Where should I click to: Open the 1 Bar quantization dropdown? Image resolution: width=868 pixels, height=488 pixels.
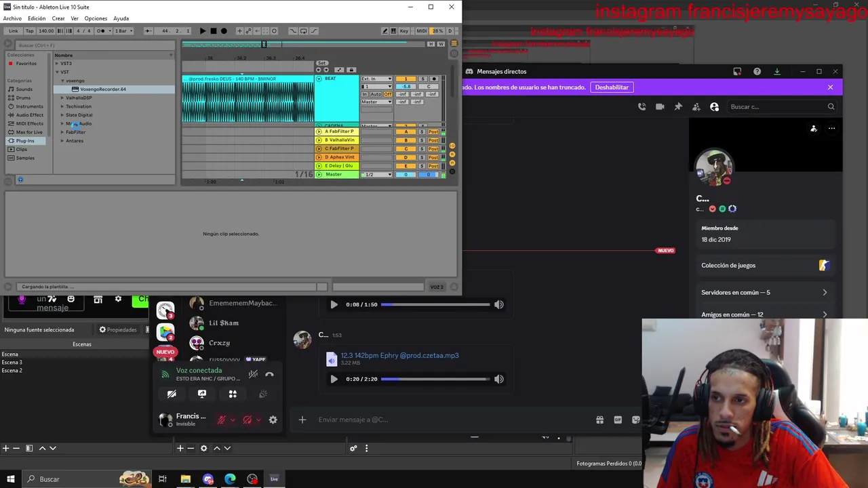pos(123,30)
